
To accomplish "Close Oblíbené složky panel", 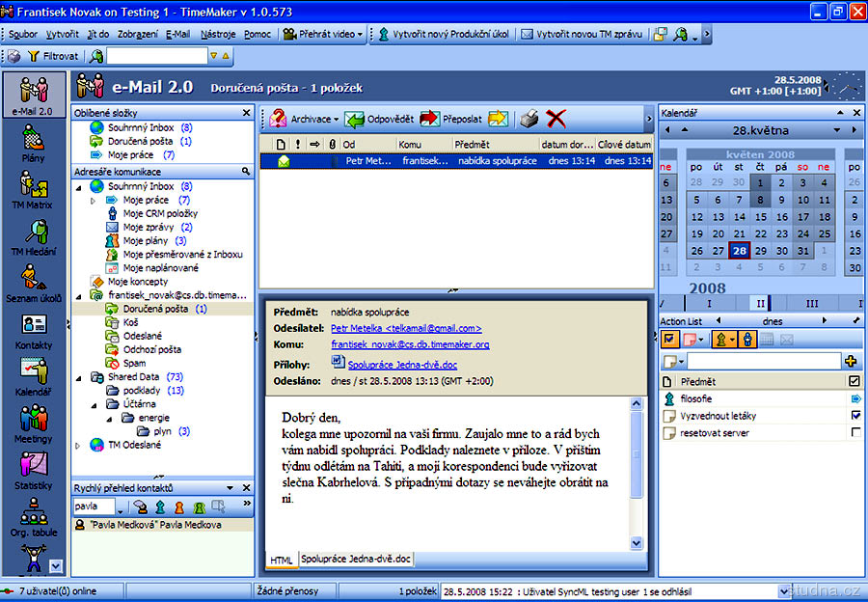I will pyautogui.click(x=246, y=113).
